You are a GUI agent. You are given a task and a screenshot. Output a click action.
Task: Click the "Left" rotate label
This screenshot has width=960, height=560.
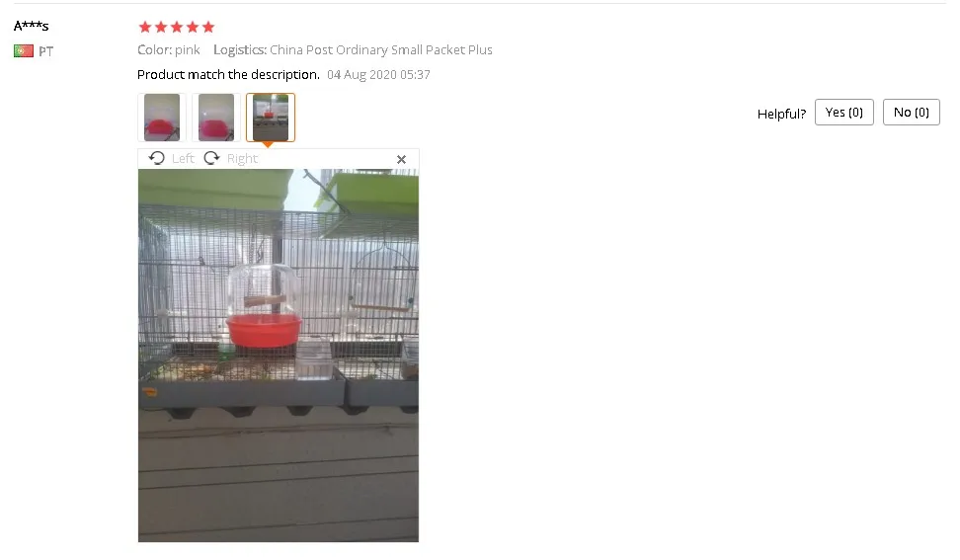(x=183, y=158)
